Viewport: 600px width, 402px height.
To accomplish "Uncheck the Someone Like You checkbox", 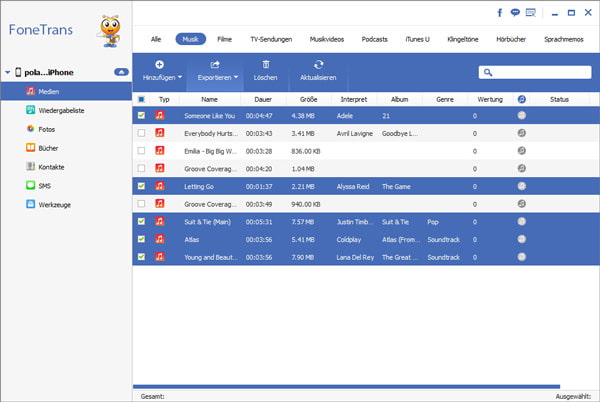I will (x=141, y=115).
